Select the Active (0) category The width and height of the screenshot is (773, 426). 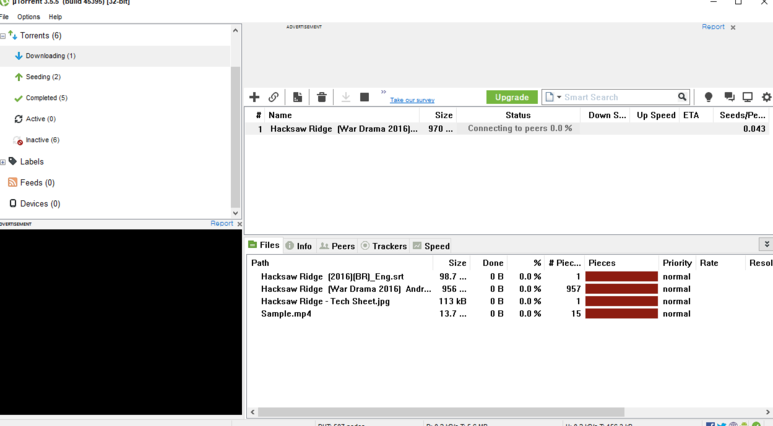pyautogui.click(x=40, y=119)
